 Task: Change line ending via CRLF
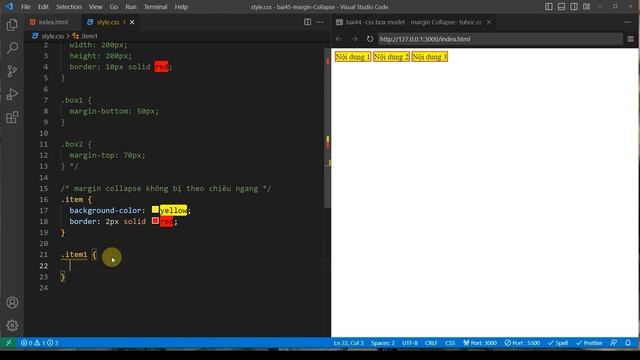coord(431,343)
